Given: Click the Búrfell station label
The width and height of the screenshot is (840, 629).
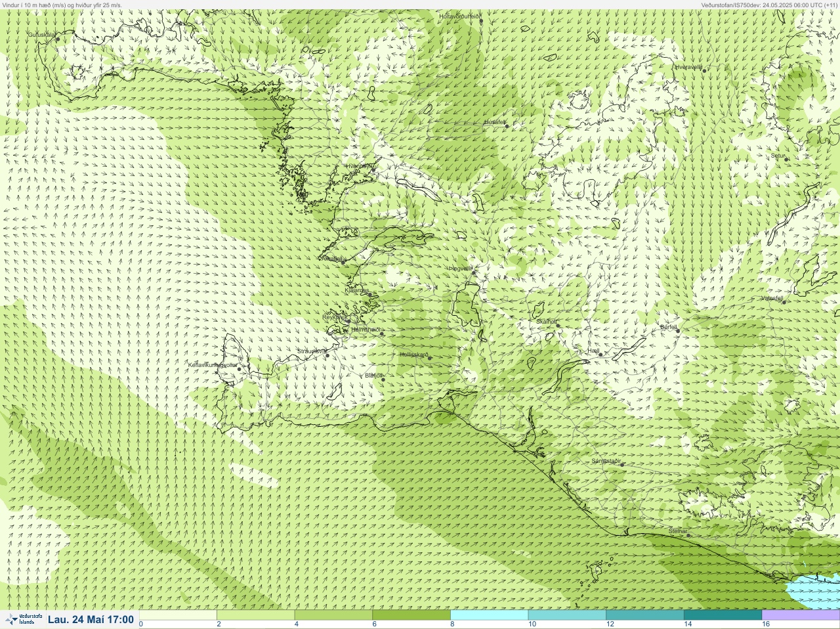Looking at the screenshot, I should pyautogui.click(x=668, y=326).
